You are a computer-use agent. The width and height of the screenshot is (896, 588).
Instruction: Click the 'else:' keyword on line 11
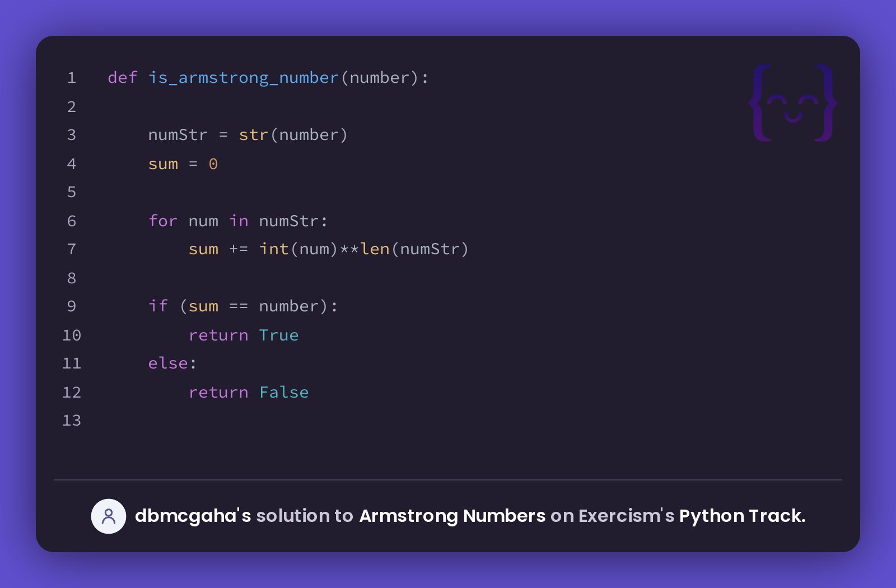[172, 363]
